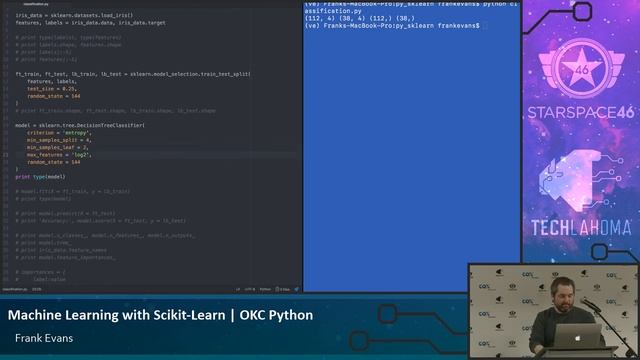Screen dimensions: 640x360
Task: Click the comment '# print model.tree_'
Action: click(x=43, y=242)
